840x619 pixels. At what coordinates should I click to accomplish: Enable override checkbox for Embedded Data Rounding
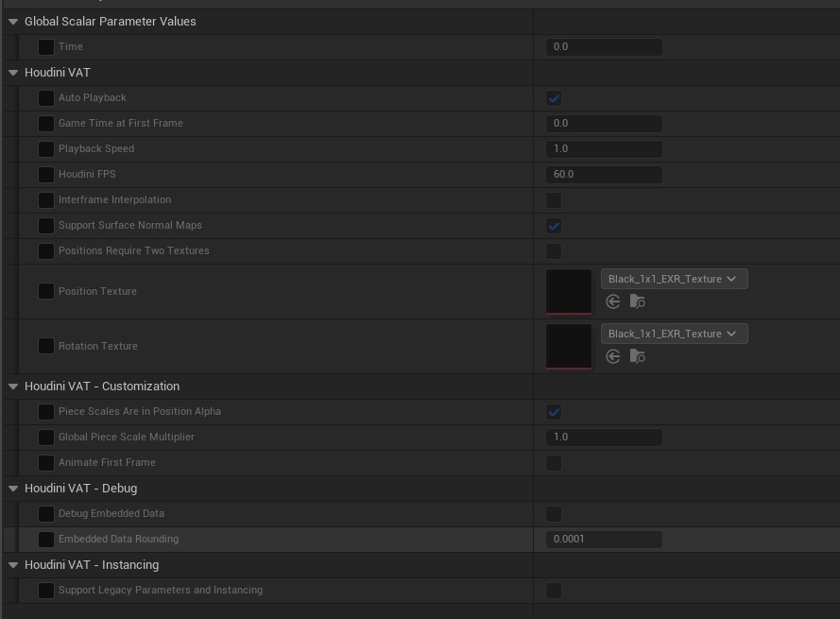(46, 540)
